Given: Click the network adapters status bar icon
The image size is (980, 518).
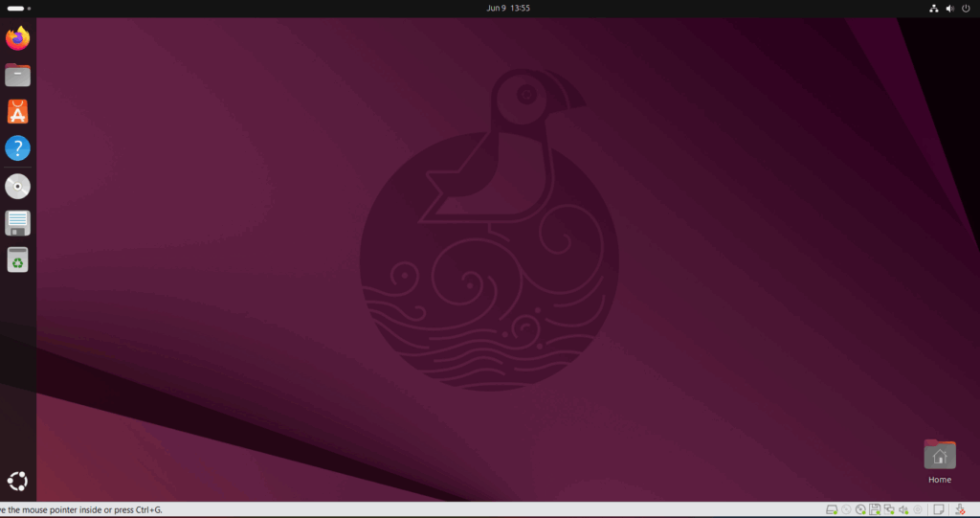Looking at the screenshot, I should coord(889,509).
